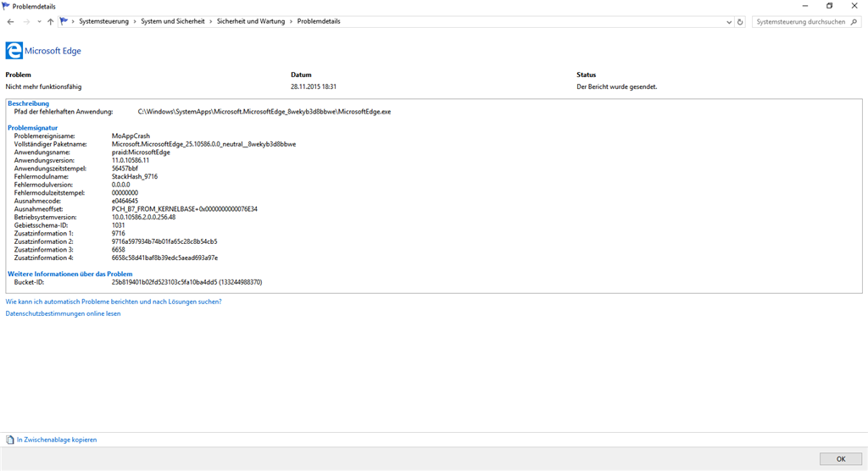Expand chevron after System und Sicherheit

point(211,21)
